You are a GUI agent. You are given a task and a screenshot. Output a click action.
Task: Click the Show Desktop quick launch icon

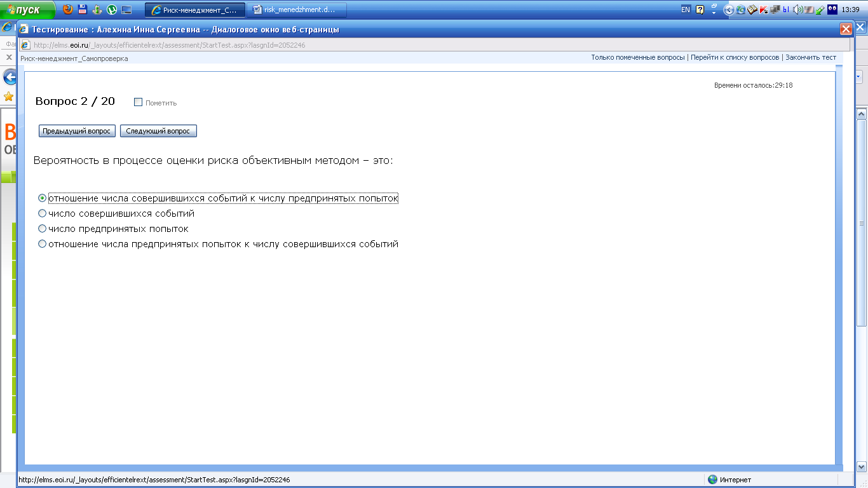tap(126, 10)
